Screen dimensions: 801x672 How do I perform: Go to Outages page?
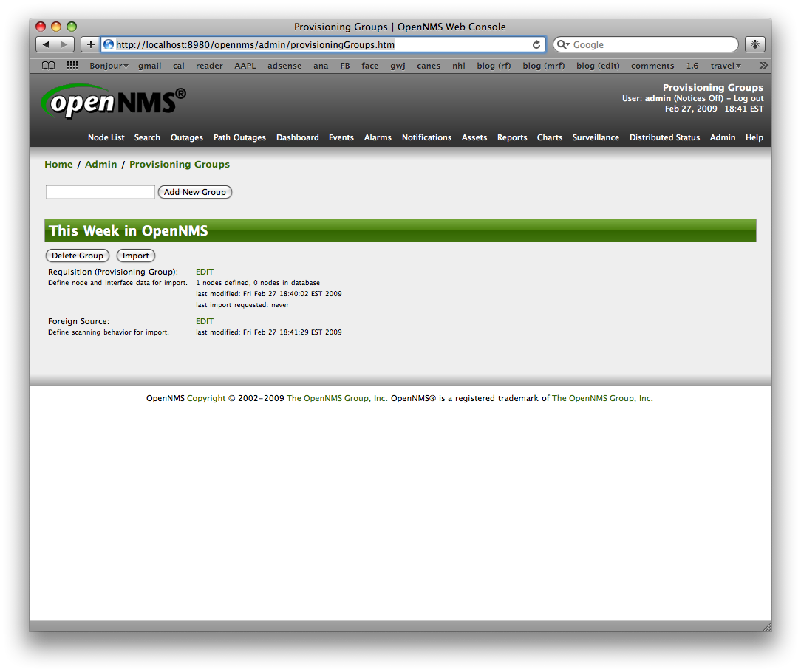pyautogui.click(x=186, y=137)
